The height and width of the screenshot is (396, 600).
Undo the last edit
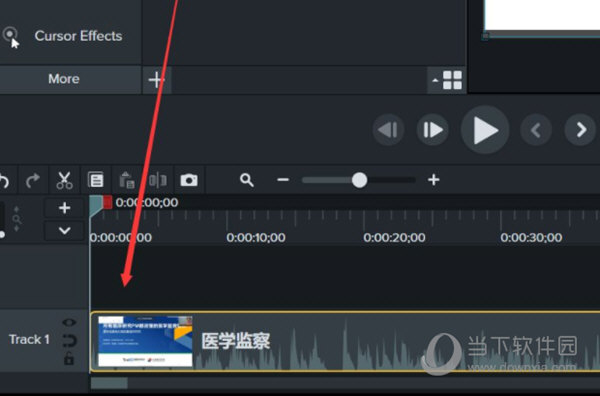(4, 180)
